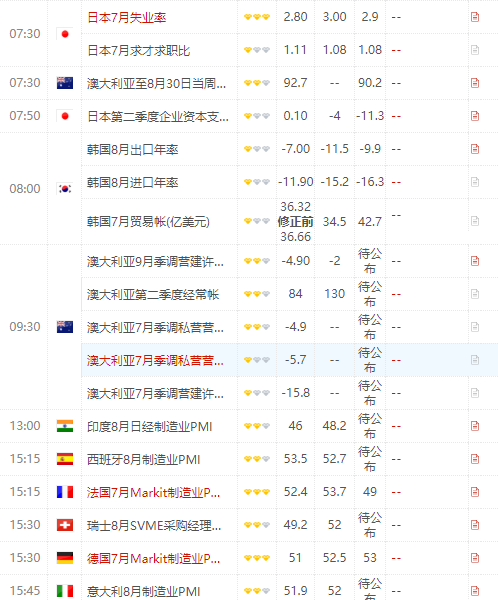Click 韩国7月贸易帐(亿美元) indicator name
The width and height of the screenshot is (498, 600).
148,222
